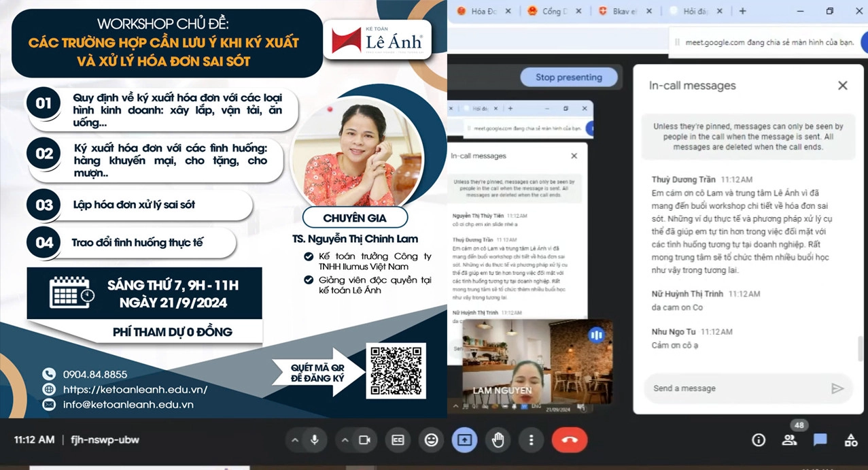Switch to the Bkav browser tab
The height and width of the screenshot is (470, 868).
(621, 11)
